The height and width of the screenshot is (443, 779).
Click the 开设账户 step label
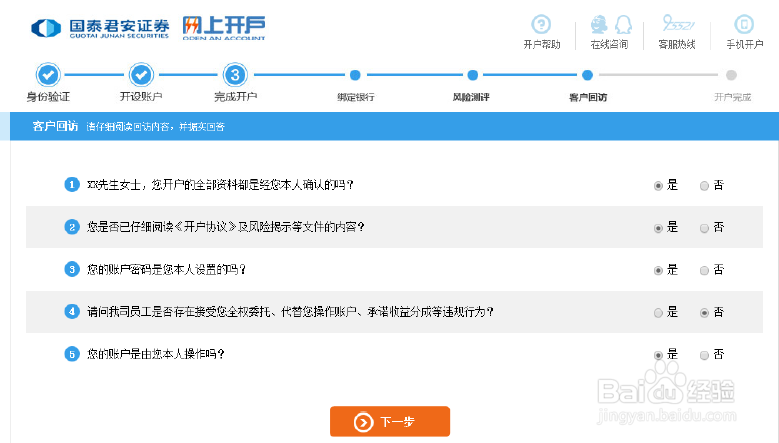[141, 96]
